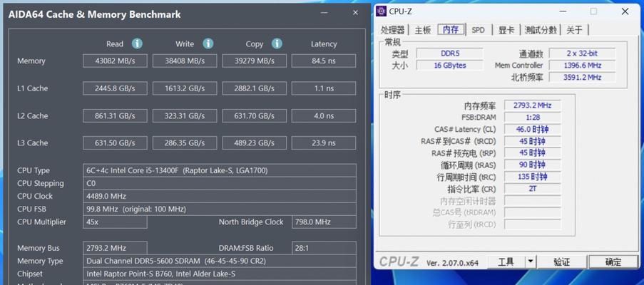Click L1 Cache Latency value 1.1 ns
The width and height of the screenshot is (644, 285).
tap(324, 88)
